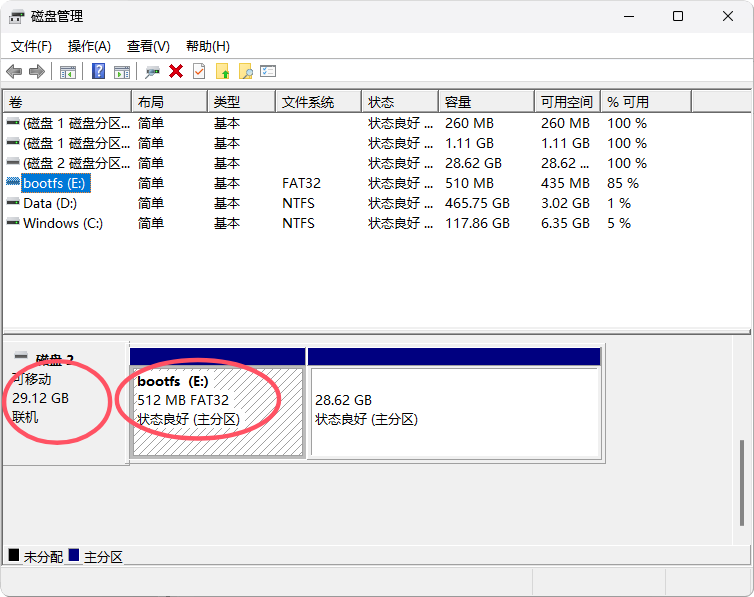The image size is (754, 597).
Task: Open the 帮助(H) menu
Action: click(207, 46)
